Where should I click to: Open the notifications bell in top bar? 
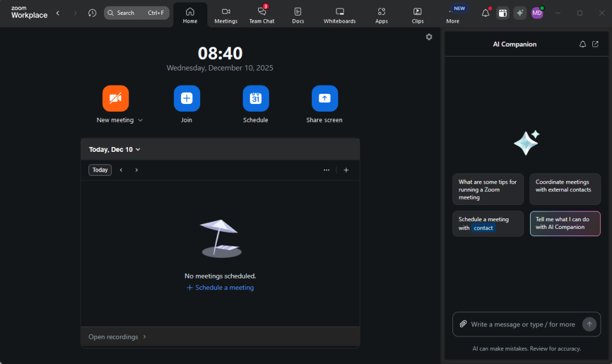[x=485, y=13]
